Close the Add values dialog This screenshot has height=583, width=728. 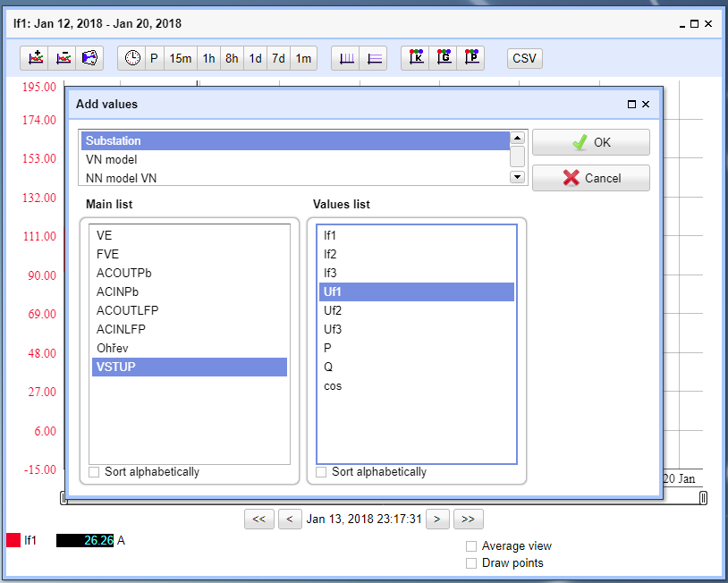tap(646, 104)
